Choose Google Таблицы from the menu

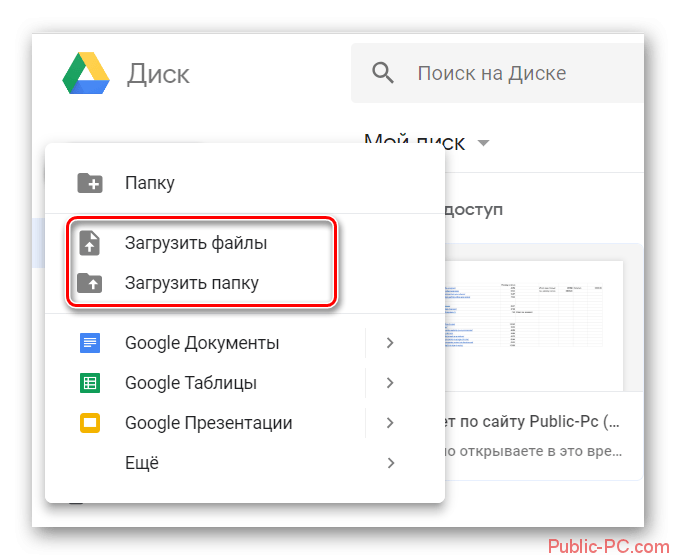tap(205, 383)
